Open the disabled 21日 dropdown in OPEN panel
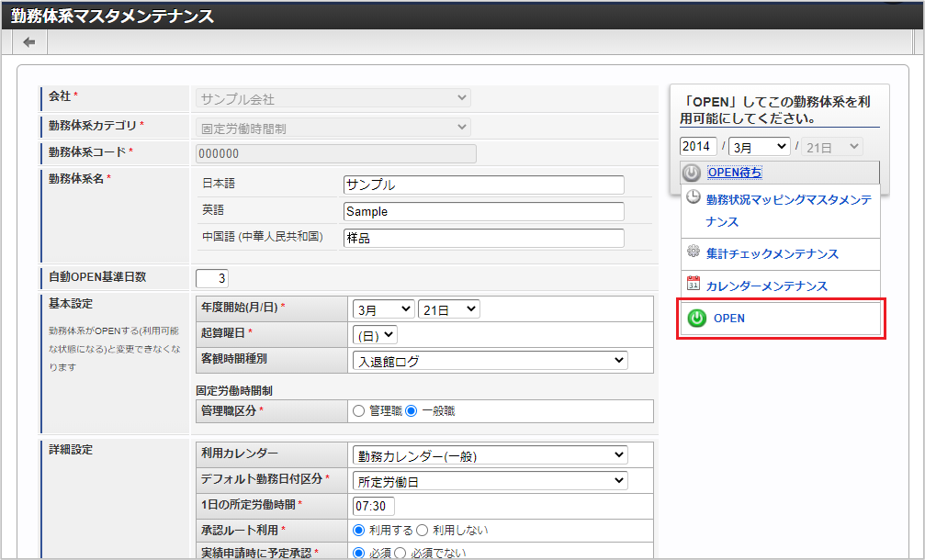925x560 pixels. coord(832,146)
